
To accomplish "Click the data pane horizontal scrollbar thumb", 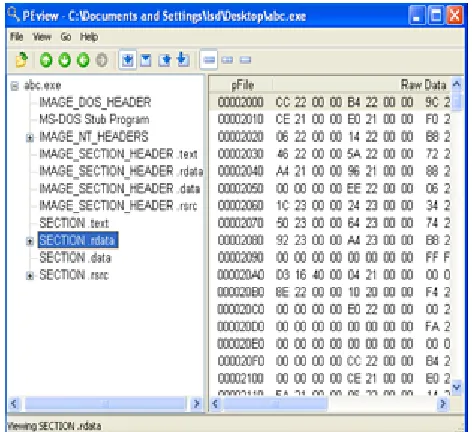I will (x=275, y=404).
